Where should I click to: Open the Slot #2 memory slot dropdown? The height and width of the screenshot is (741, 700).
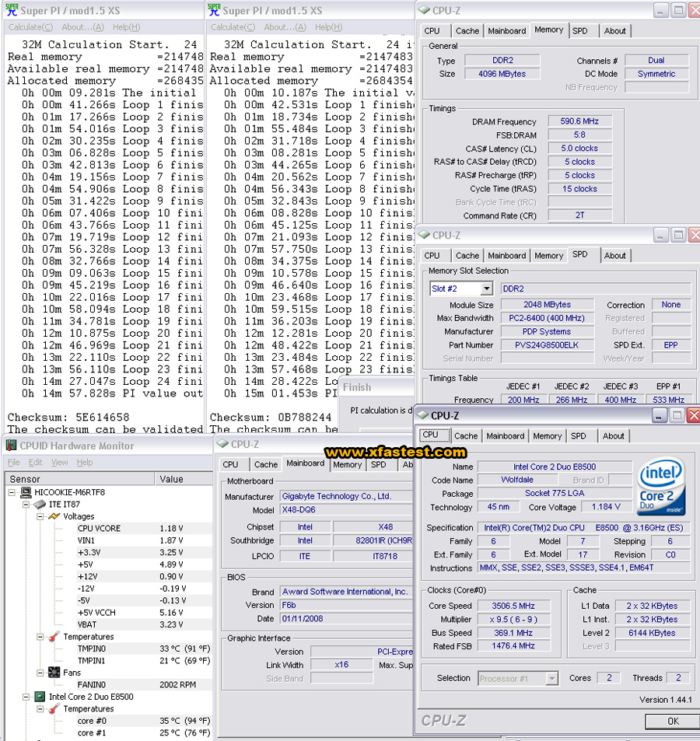pos(486,288)
